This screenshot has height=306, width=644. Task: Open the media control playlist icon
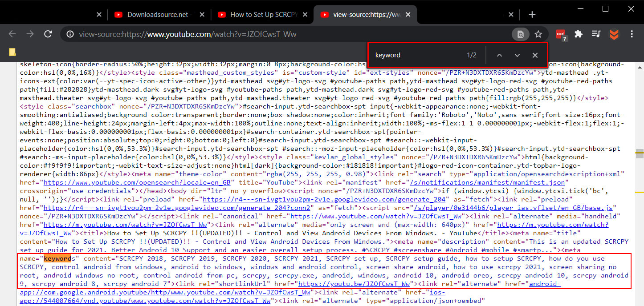tap(596, 34)
